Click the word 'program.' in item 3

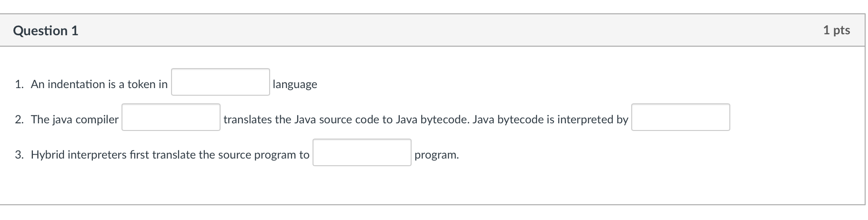437,155
